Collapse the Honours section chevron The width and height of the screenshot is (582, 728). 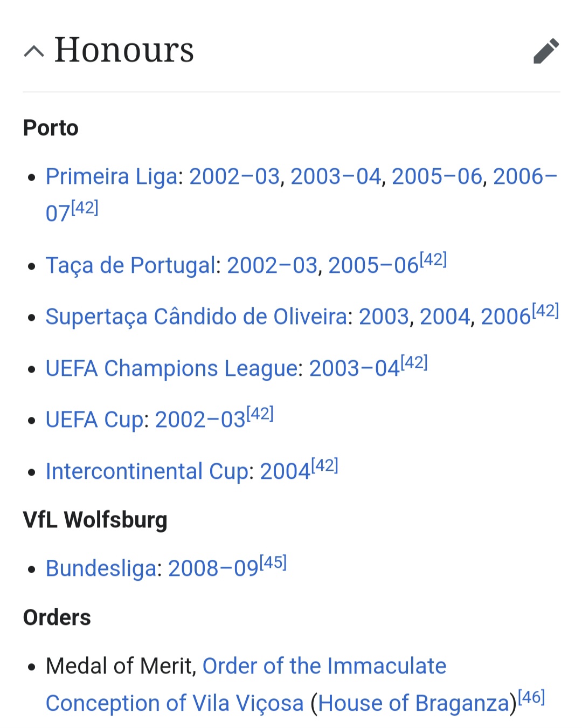(34, 51)
